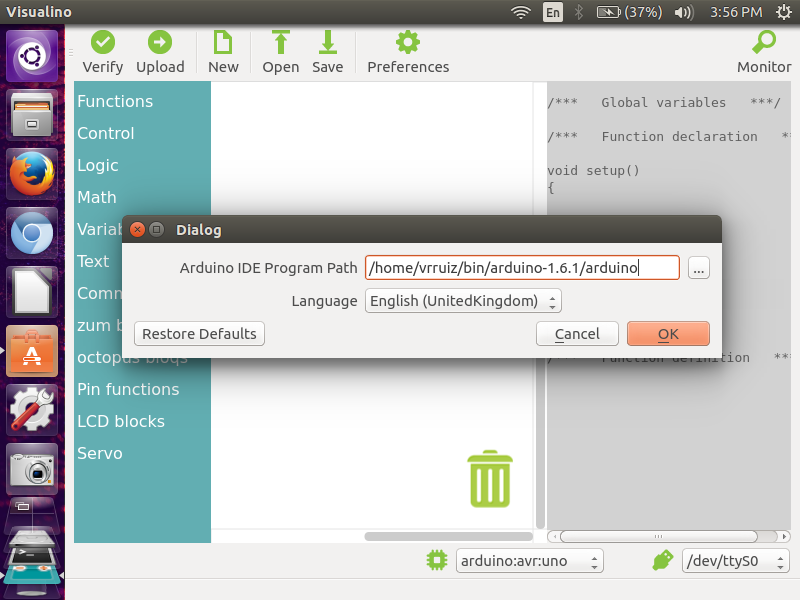Image resolution: width=800 pixels, height=600 pixels.
Task: Select the Control block category
Action: [x=106, y=134]
